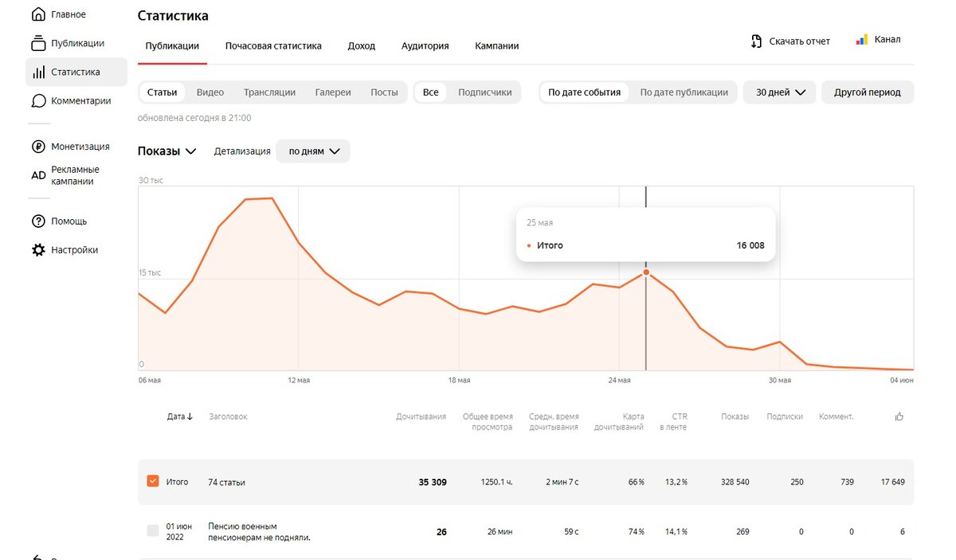The width and height of the screenshot is (956, 560).
Task: Click the 25 мая data point on chart
Action: tap(646, 272)
